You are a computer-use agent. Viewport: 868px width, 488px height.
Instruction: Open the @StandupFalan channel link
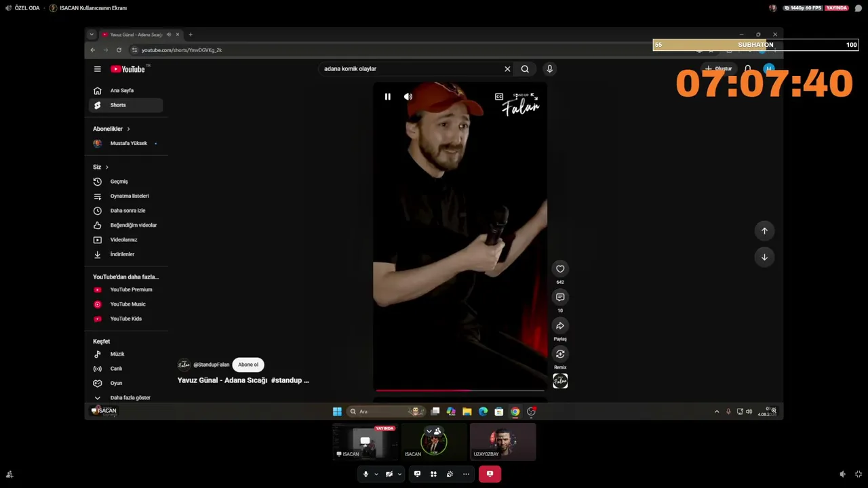(x=212, y=365)
